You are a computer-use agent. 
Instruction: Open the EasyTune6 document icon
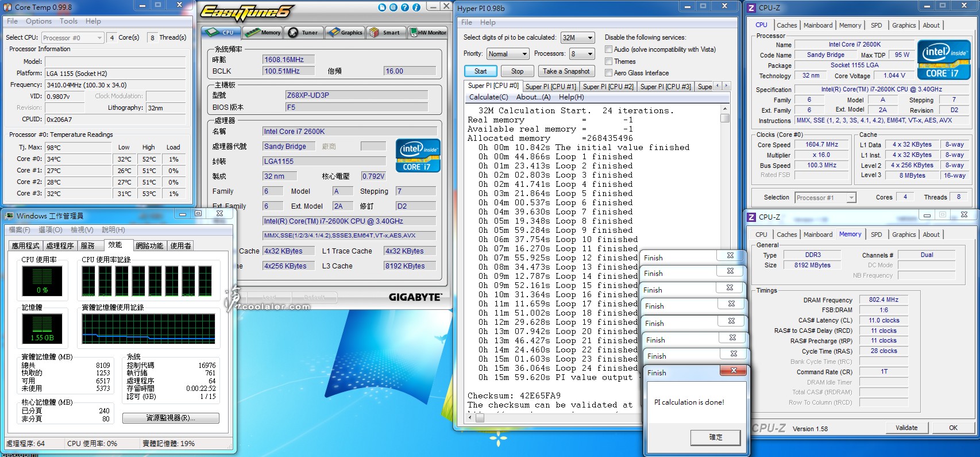coord(383,7)
